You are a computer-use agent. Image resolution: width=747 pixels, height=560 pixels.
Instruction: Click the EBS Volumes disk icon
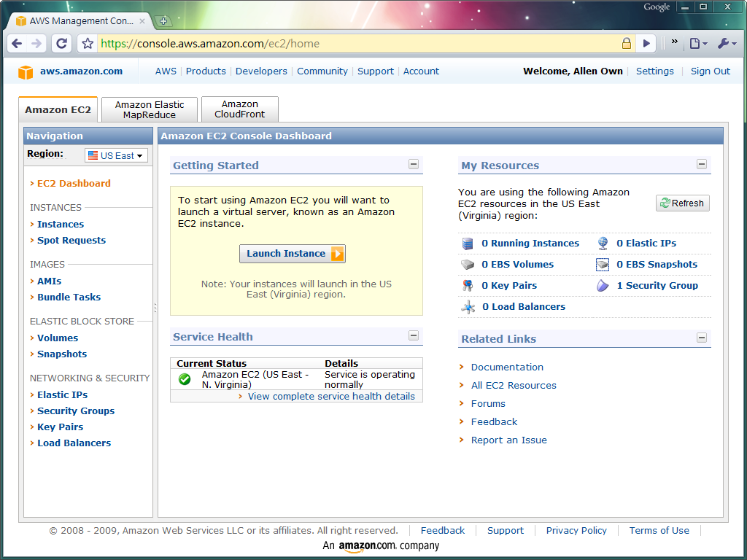468,265
